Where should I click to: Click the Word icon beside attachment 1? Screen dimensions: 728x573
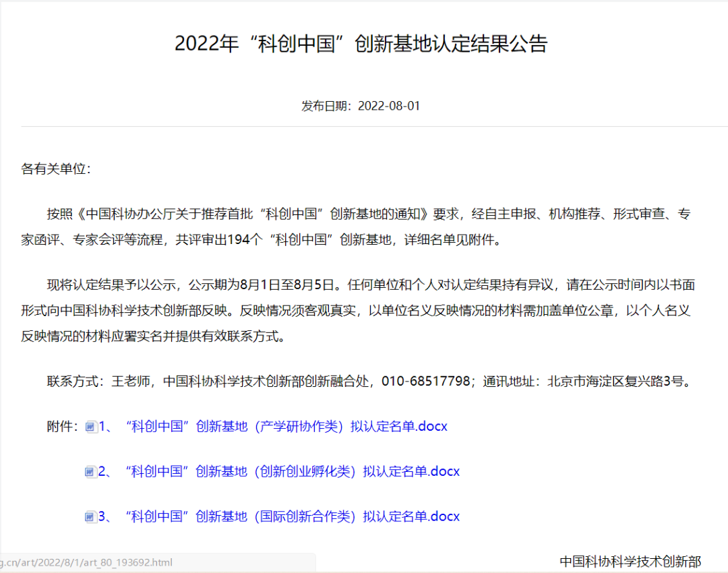tap(90, 426)
